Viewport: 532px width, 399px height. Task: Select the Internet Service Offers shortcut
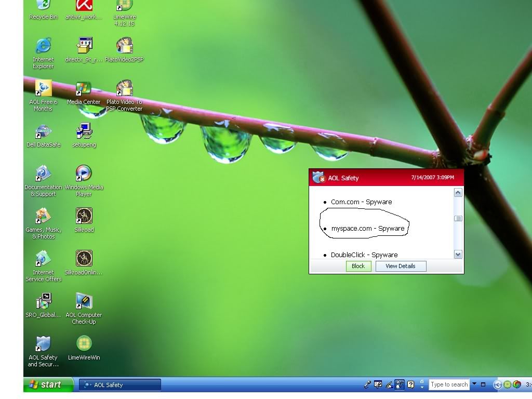44,259
